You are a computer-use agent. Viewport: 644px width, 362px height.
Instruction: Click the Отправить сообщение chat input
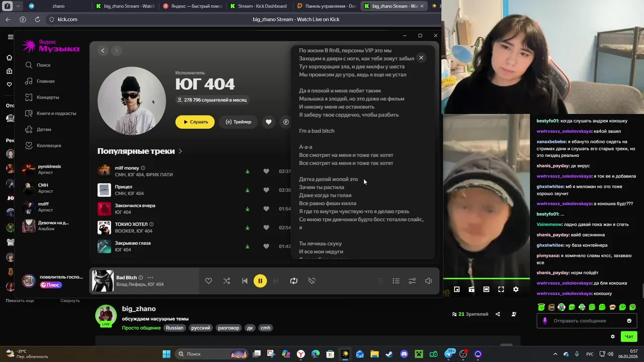click(586, 321)
